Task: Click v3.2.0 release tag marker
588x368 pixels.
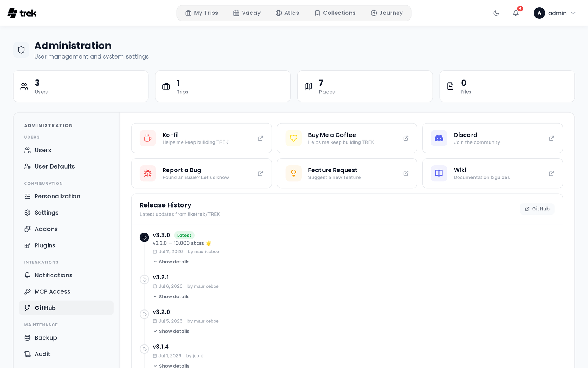Action: coord(144,314)
